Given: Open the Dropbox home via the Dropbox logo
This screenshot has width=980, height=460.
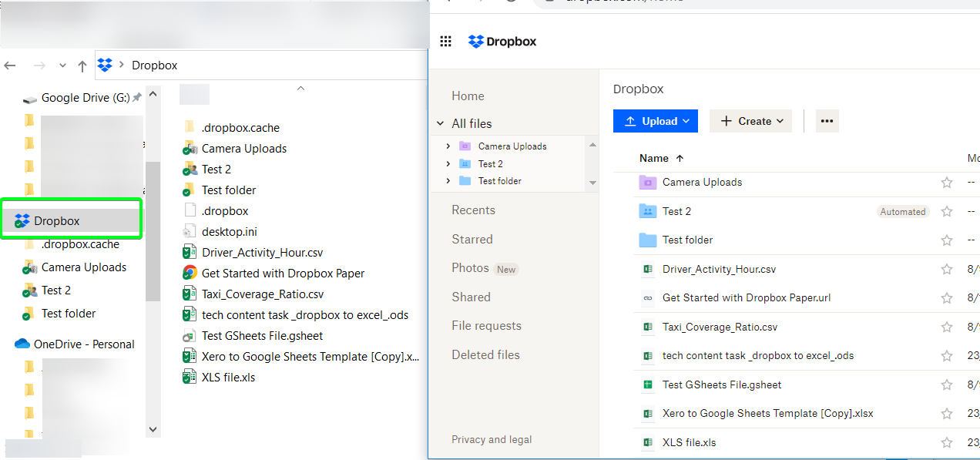Looking at the screenshot, I should pyautogui.click(x=502, y=41).
